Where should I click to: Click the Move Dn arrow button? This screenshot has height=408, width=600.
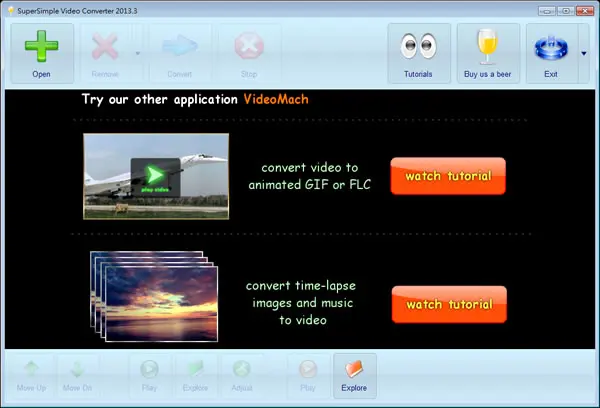[77, 376]
